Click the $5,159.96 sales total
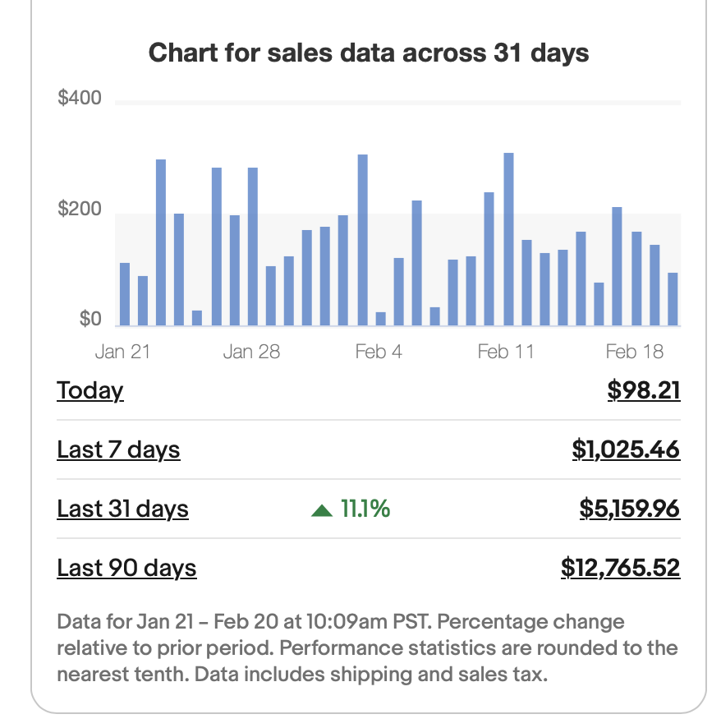This screenshot has width=721, height=728. click(630, 509)
